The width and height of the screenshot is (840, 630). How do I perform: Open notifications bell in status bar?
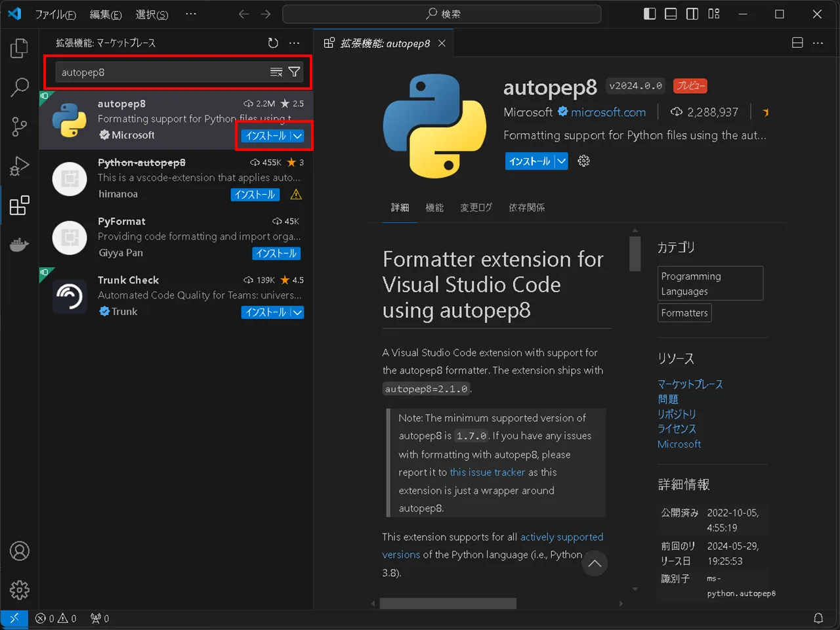[x=818, y=618]
